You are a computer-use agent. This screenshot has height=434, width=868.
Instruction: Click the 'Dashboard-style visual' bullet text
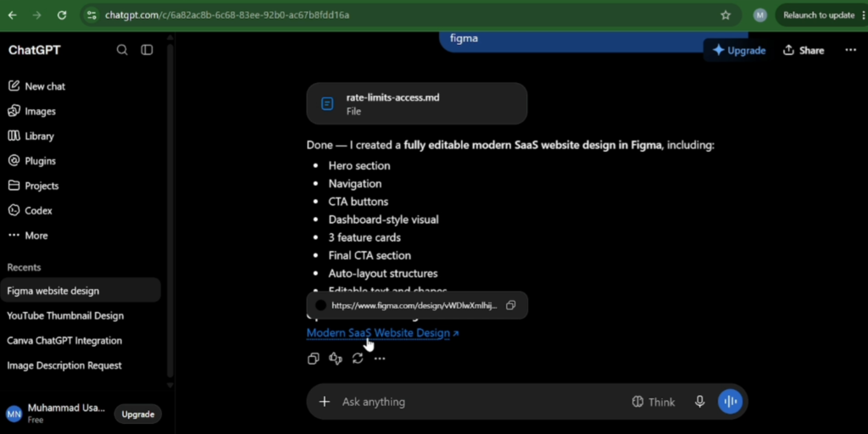pyautogui.click(x=383, y=220)
